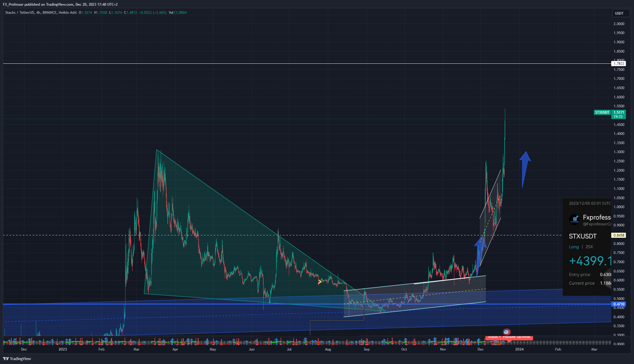Click the Fxprofessor name in overlay card
This screenshot has width=634, height=364.
coord(597,217)
